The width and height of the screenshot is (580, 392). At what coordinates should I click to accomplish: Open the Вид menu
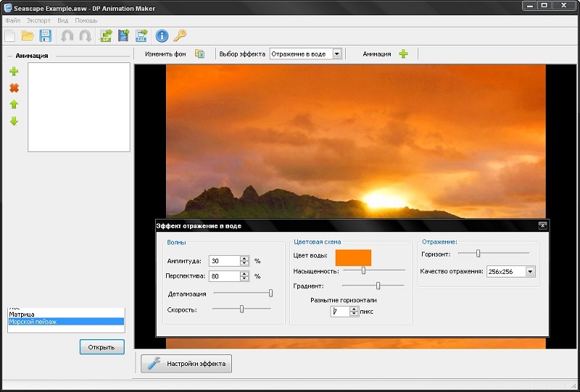62,21
